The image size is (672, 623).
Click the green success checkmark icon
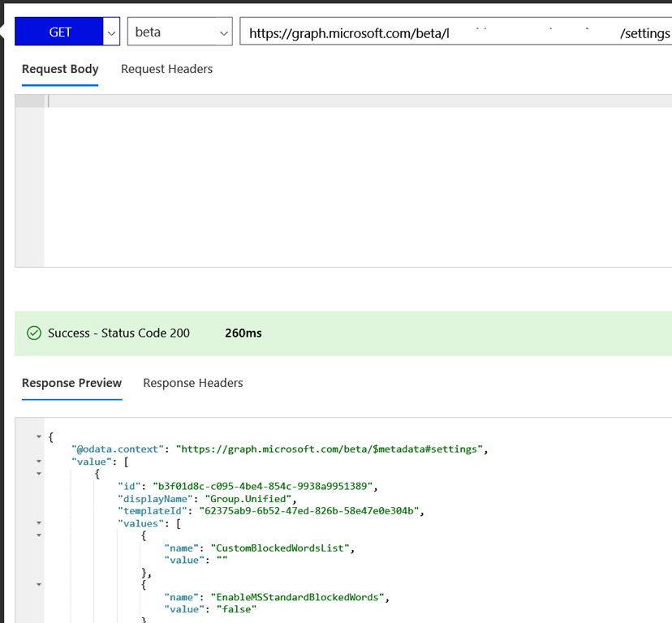point(34,333)
